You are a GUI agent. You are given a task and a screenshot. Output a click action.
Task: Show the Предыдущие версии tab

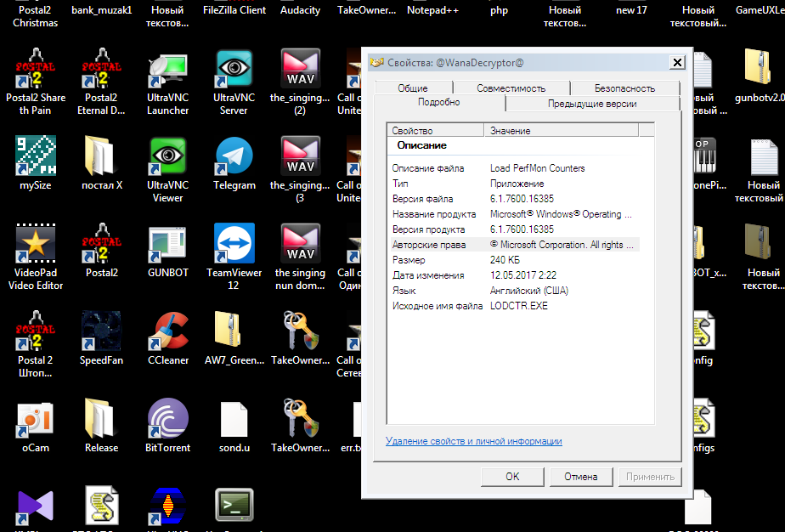pyautogui.click(x=592, y=104)
